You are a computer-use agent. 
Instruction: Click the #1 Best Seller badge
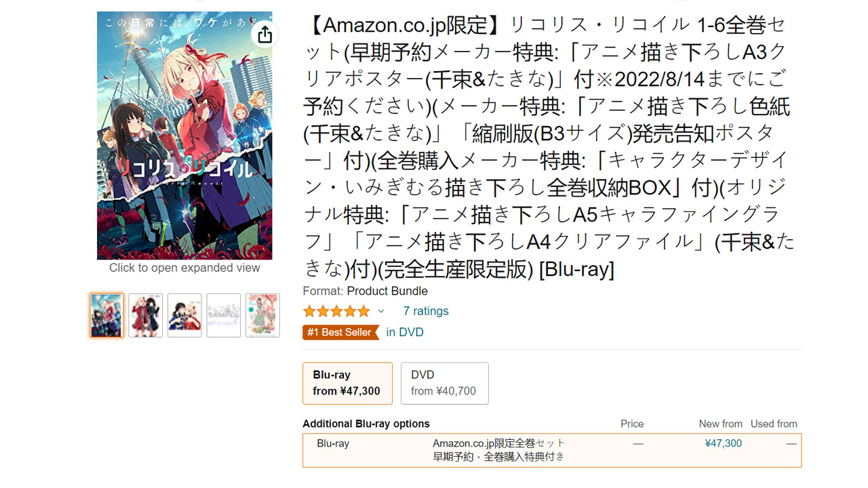[x=340, y=332]
